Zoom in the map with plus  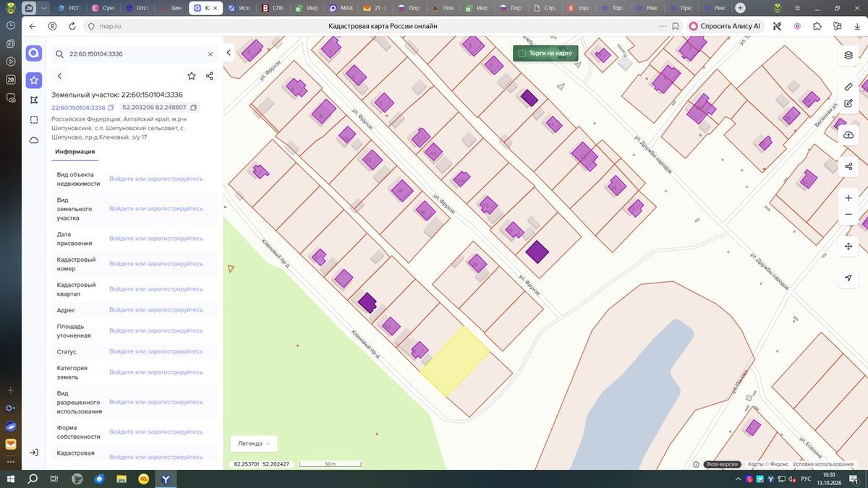tap(848, 198)
